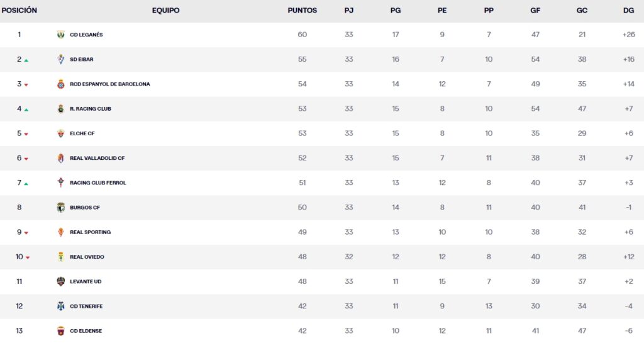Click the green up arrow beside position 2
This screenshot has width=644, height=343.
(26, 60)
